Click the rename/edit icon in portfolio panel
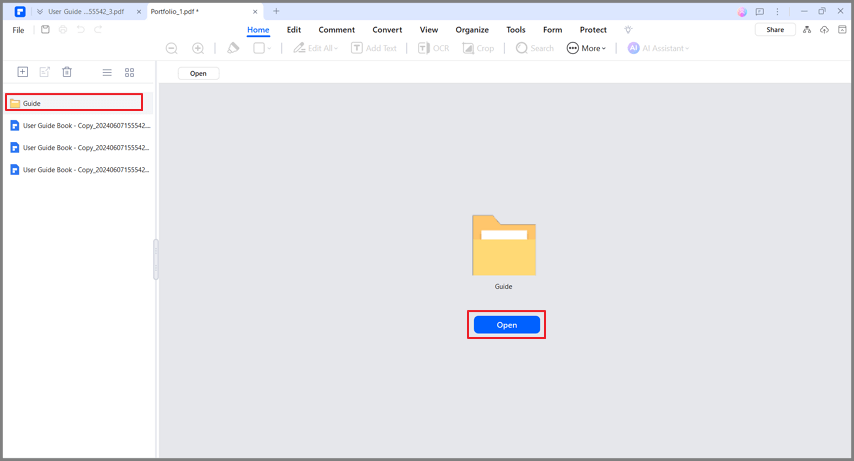854x461 pixels. pos(45,72)
